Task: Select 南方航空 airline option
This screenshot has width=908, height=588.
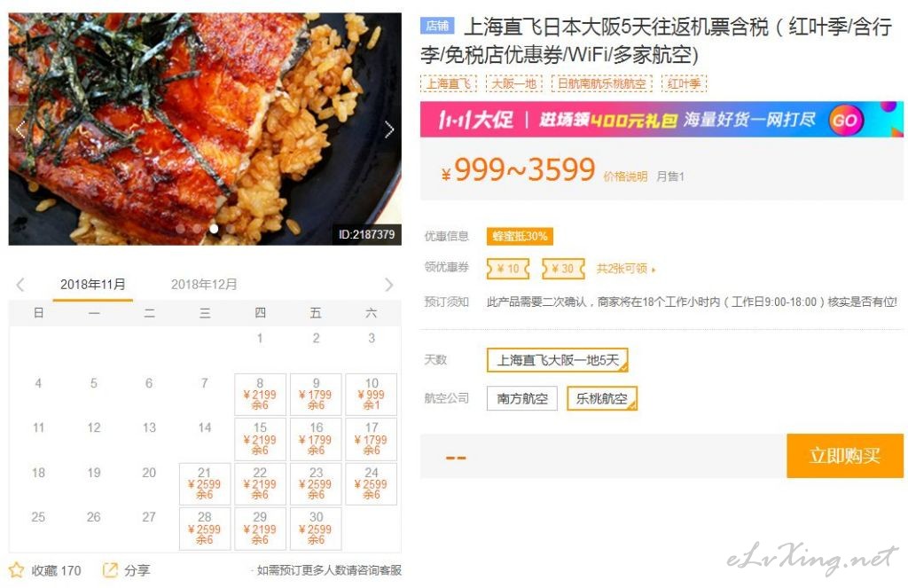Action: coord(522,398)
